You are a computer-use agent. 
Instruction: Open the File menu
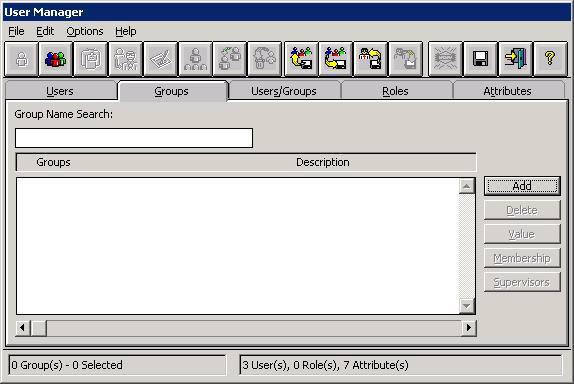click(16, 31)
